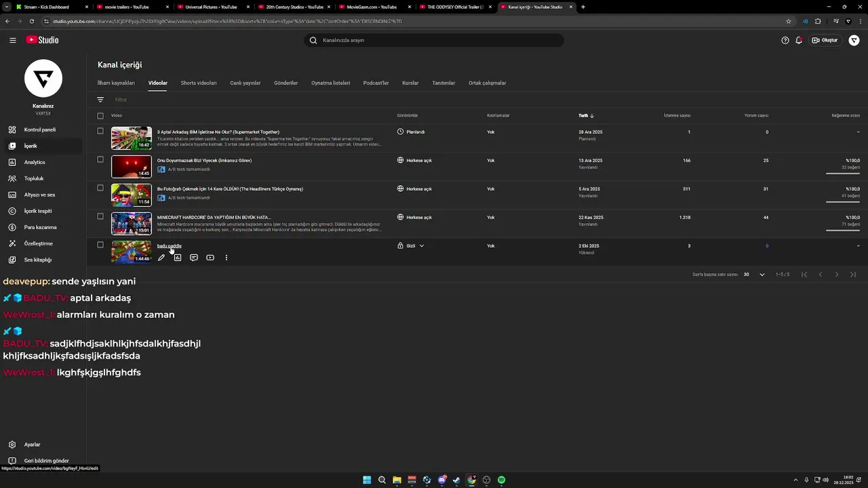Open the hamburger menu beside Studio logo
The width and height of the screenshot is (868, 488).
(x=13, y=40)
